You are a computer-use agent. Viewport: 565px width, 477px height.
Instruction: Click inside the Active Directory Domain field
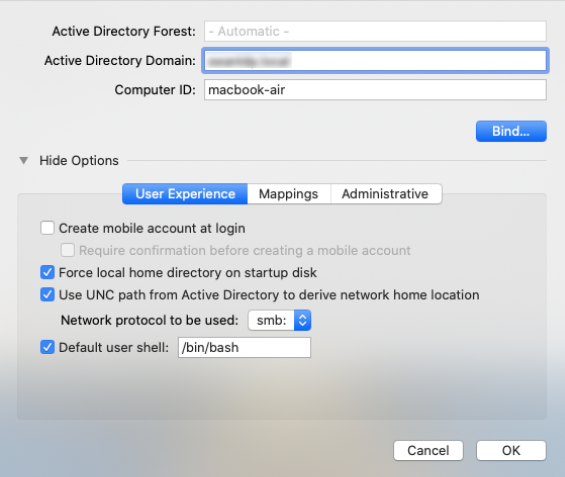coord(375,61)
